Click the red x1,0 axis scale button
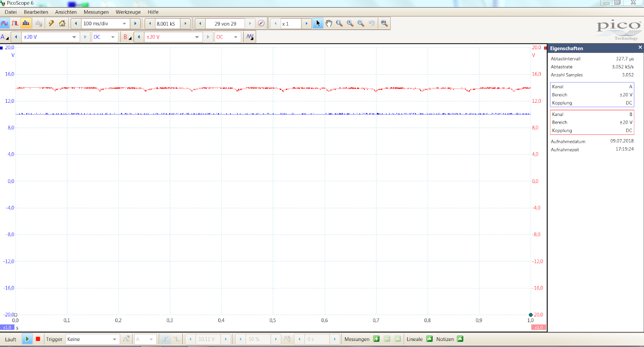 pos(539,327)
